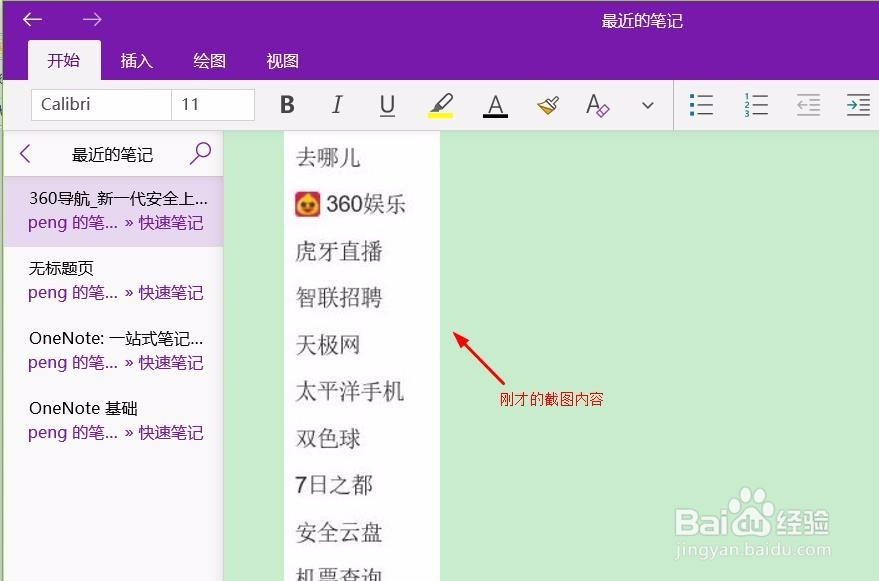
Task: Switch to the 绘图 ribbon tab
Action: (208, 61)
